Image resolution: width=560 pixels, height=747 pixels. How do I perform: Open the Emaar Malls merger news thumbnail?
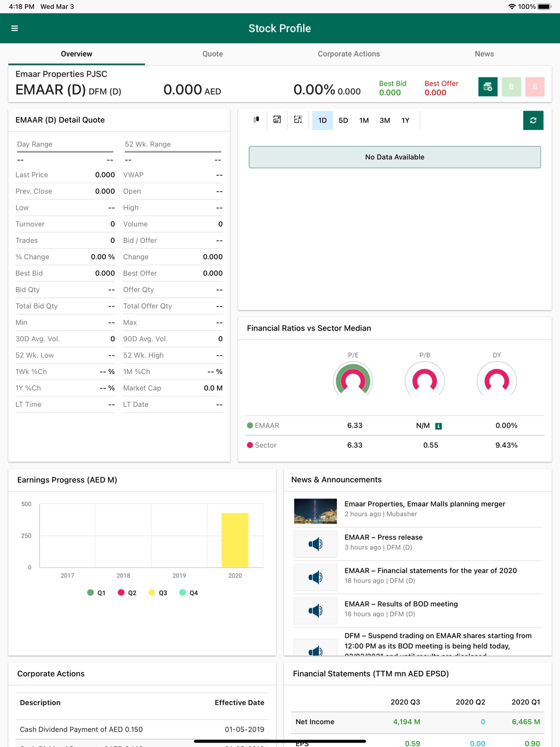tap(315, 511)
